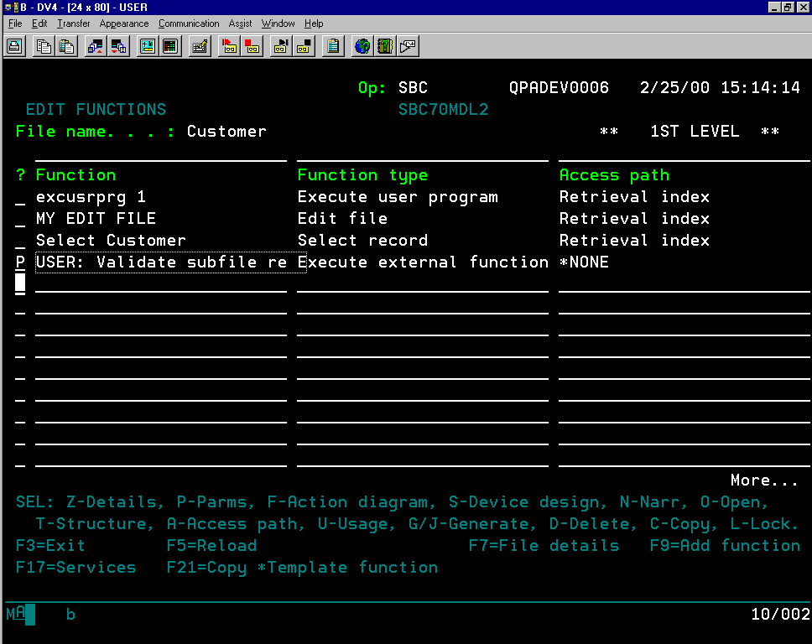The width and height of the screenshot is (812, 644).
Task: Open display setup icon
Action: click(147, 46)
